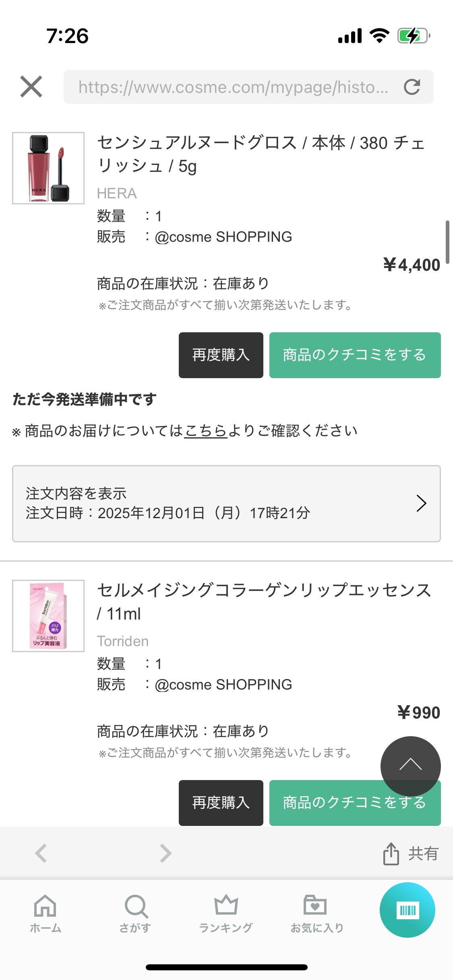Screen dimensions: 453x980
Task: Reload the page with refresh icon
Action: pos(412,87)
